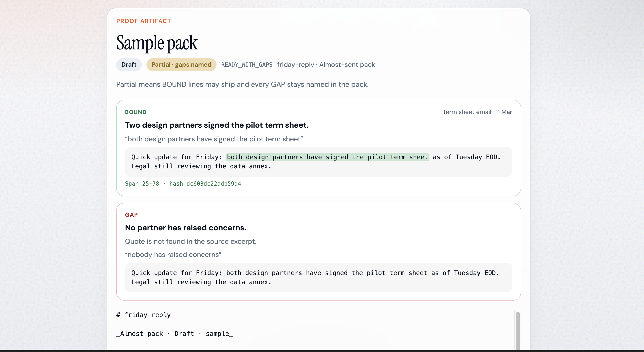Click the Partial means BOUND lines description
The height and width of the screenshot is (352, 644).
[242, 84]
